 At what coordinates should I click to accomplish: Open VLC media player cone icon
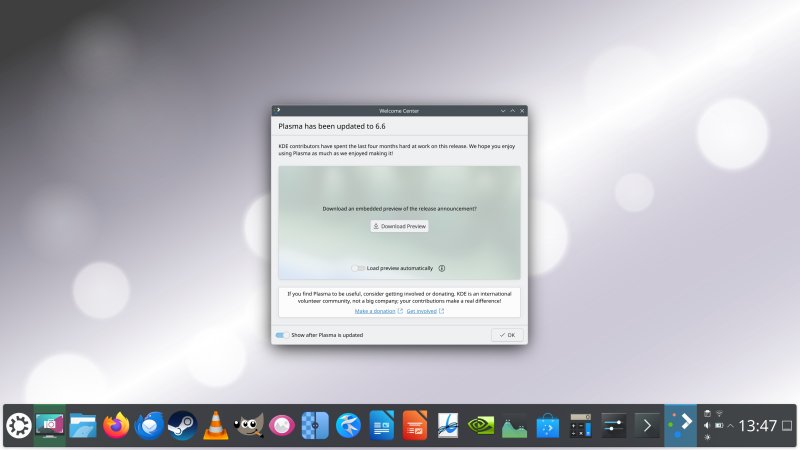pyautogui.click(x=215, y=426)
